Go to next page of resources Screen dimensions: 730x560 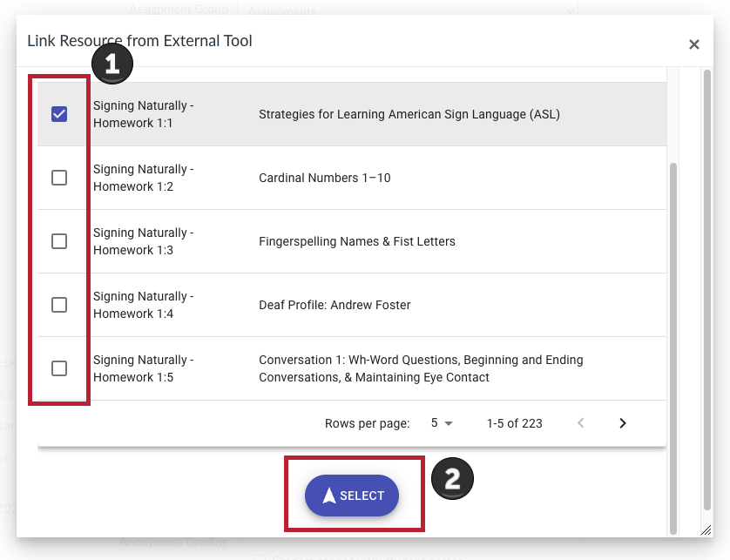tap(623, 423)
